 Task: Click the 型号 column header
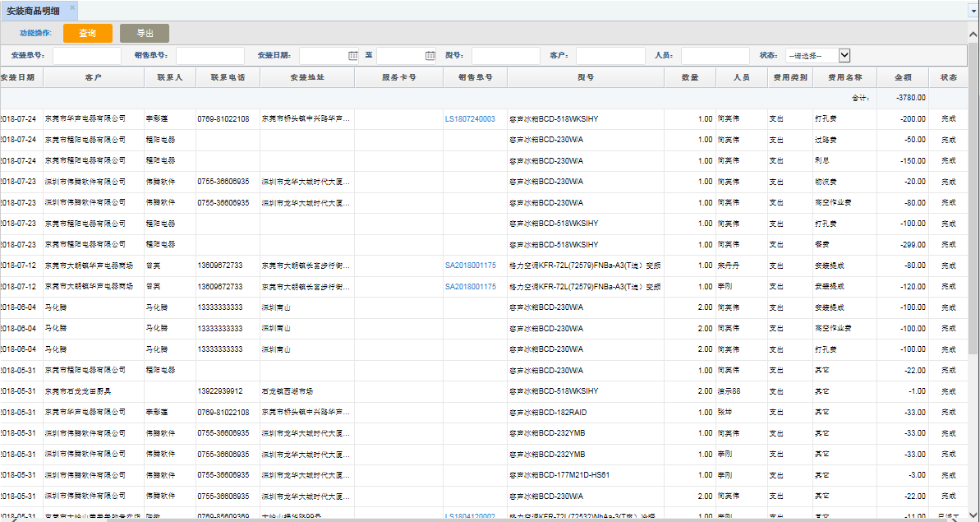click(586, 77)
